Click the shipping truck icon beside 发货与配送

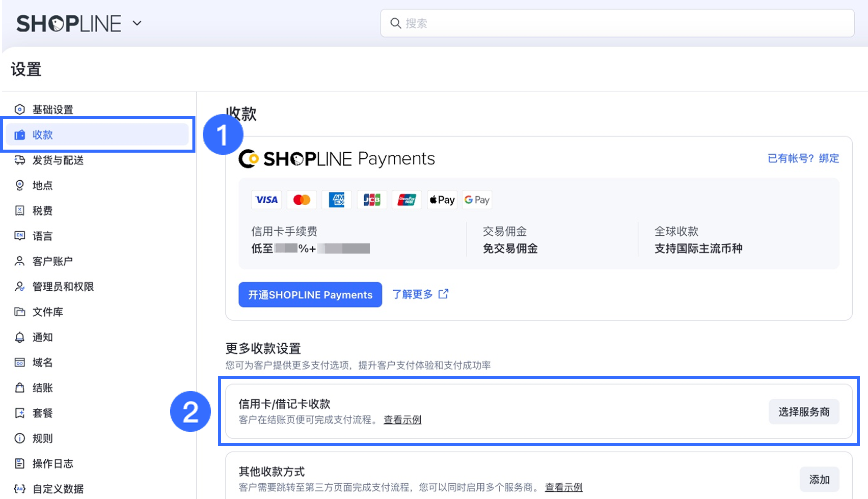(x=20, y=160)
